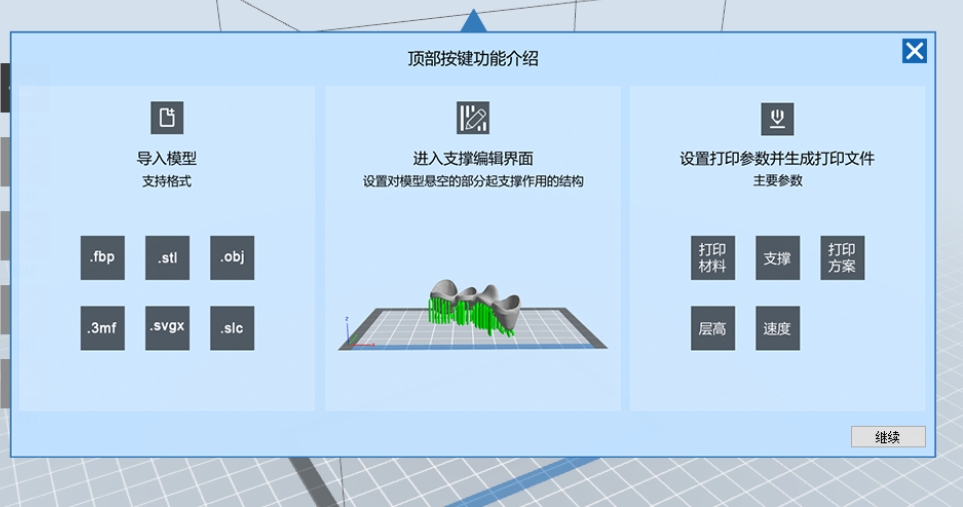Click the 设置对模型悬空的部分起支撑作用的结构 description
The height and width of the screenshot is (507, 963).
[x=473, y=181]
